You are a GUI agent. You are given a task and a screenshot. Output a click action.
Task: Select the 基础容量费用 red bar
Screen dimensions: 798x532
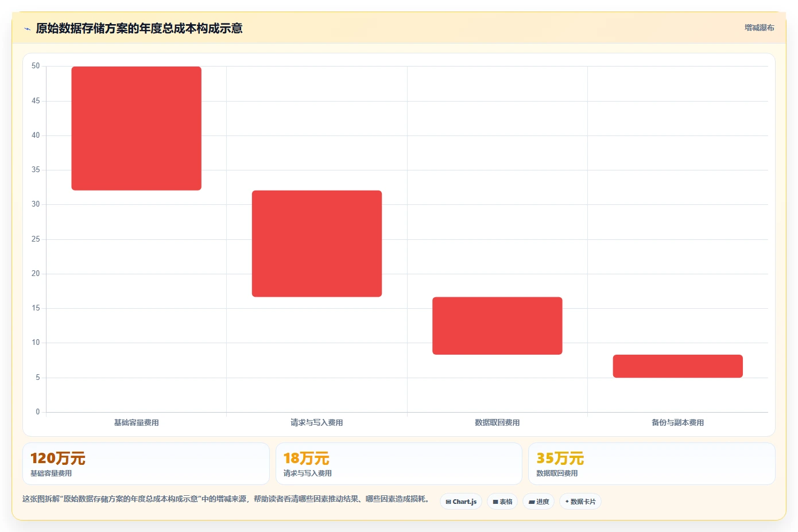(x=136, y=129)
